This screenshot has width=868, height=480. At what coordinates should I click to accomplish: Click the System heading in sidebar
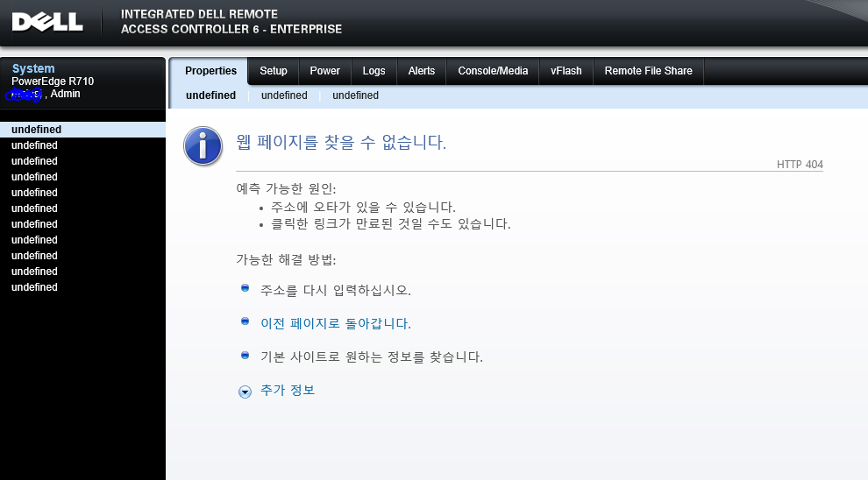coord(33,68)
